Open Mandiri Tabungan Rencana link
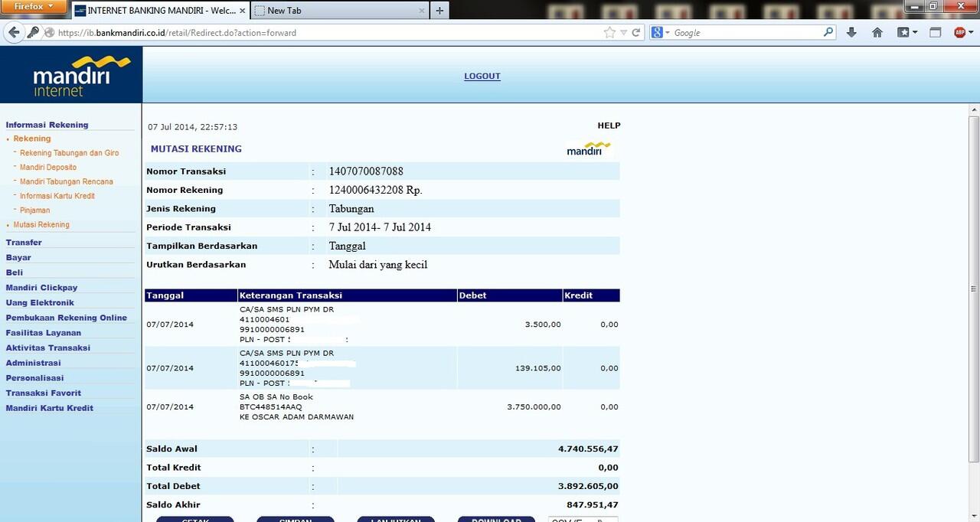The image size is (980, 522). click(67, 181)
